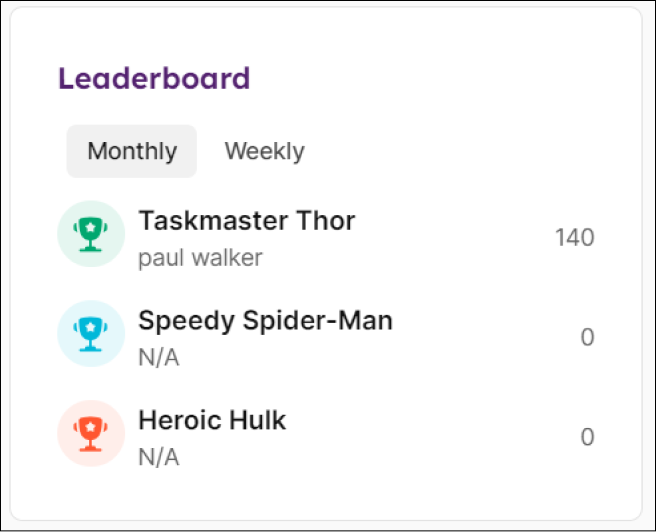Switch to the Monthly leaderboard tab
The height and width of the screenshot is (532, 656).
point(132,151)
